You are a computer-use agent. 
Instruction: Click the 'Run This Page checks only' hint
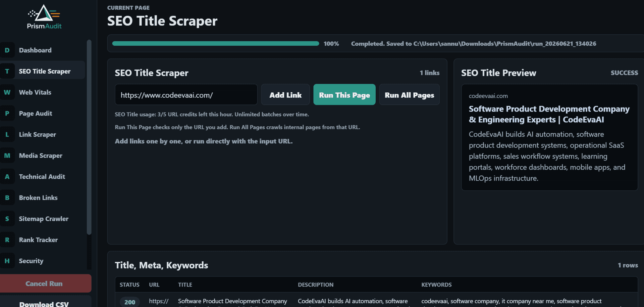237,127
